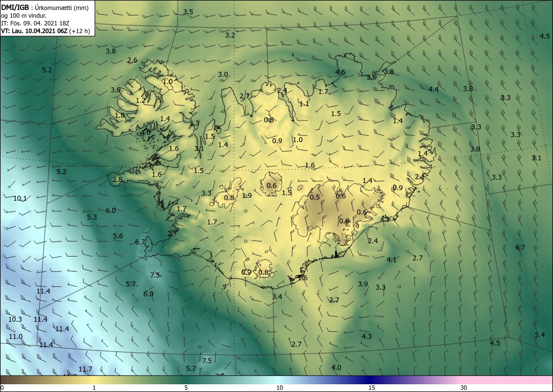The width and height of the screenshot is (553, 392).
Task: Click the 3.2 precipitation value
Action: pyautogui.click(x=230, y=35)
